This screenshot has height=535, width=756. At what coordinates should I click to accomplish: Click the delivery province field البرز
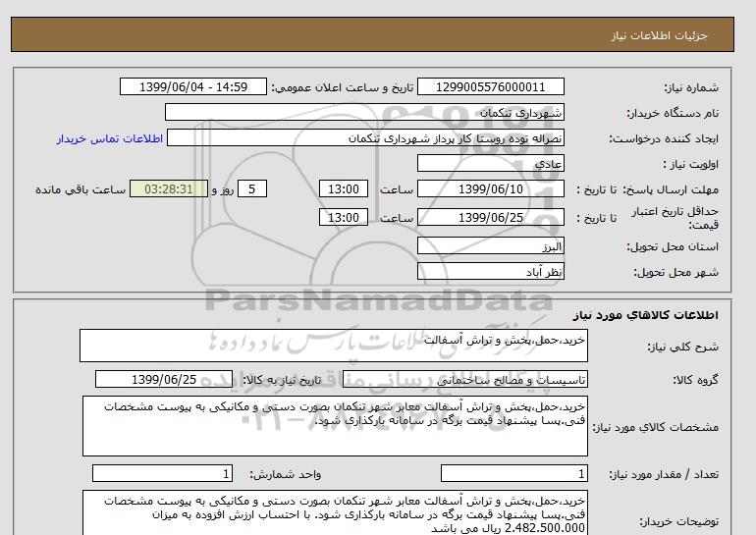[490, 245]
